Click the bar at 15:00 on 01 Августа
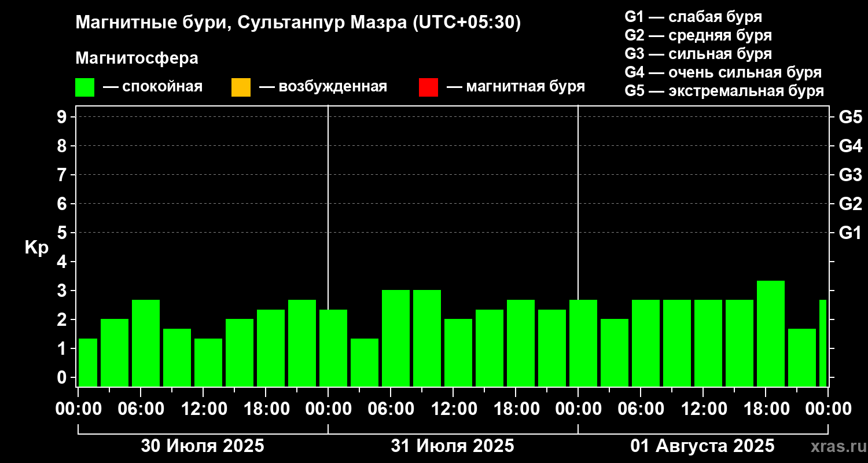This screenshot has width=868, height=463. tap(740, 343)
